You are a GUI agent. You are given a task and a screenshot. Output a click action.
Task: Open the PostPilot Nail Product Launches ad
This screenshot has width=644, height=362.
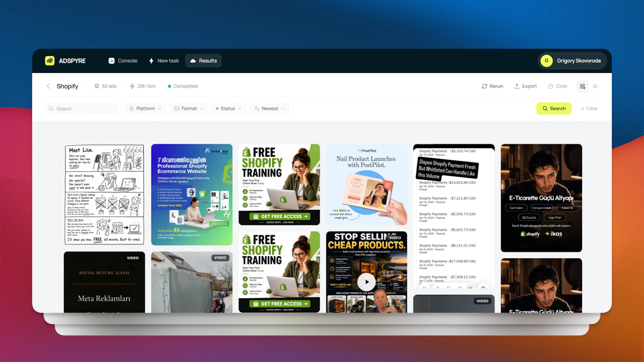tap(367, 185)
